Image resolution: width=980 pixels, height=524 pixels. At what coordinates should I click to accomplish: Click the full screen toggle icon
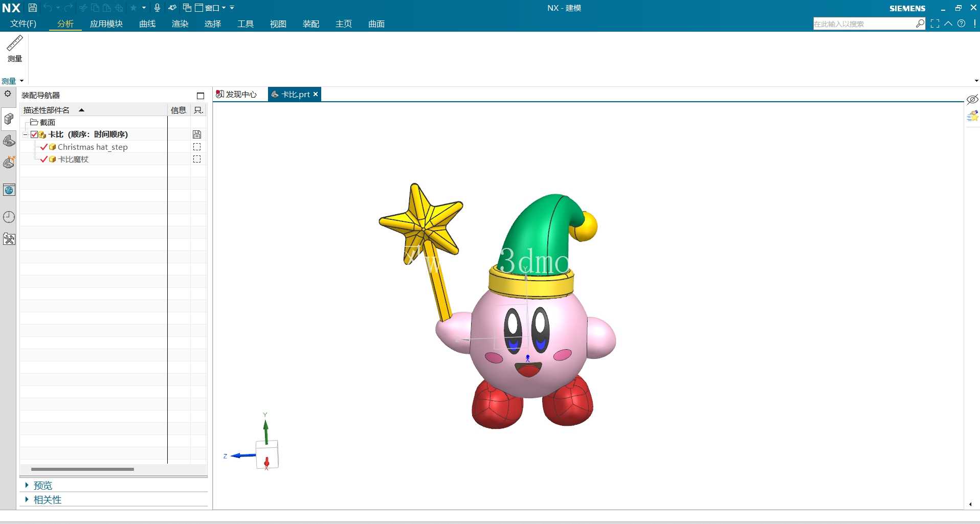[935, 24]
